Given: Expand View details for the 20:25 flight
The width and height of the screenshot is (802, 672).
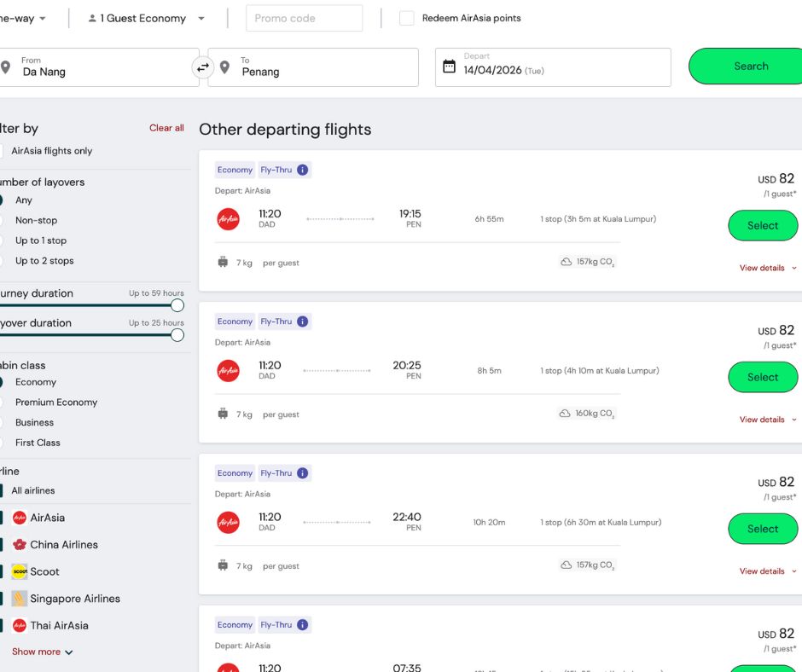Looking at the screenshot, I should [768, 420].
